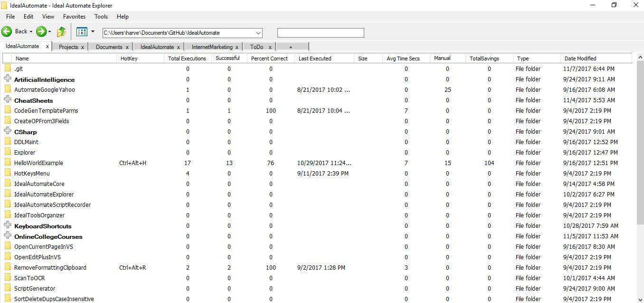Viewport: 644px width, 303px height.
Task: Sort by Last Executed column header
Action: pos(324,59)
